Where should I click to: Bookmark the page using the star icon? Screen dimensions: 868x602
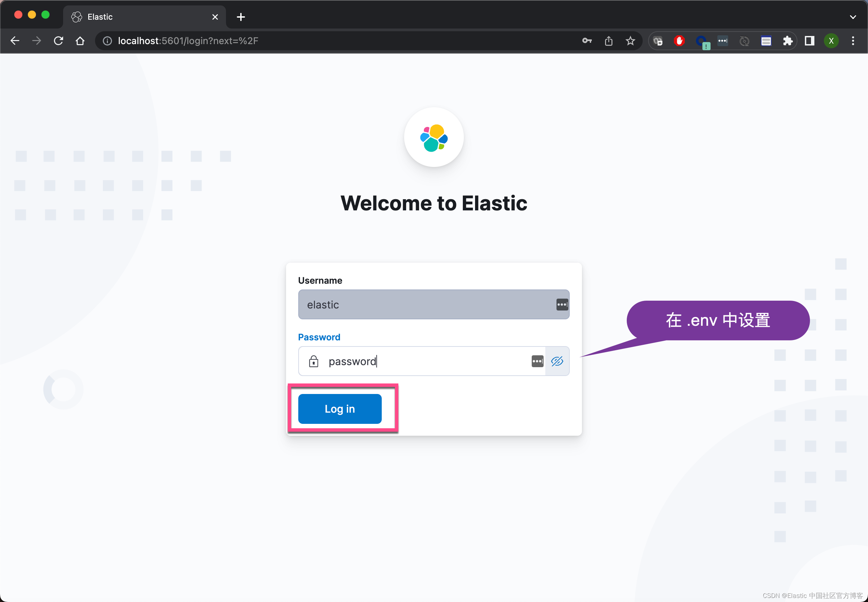pos(630,41)
